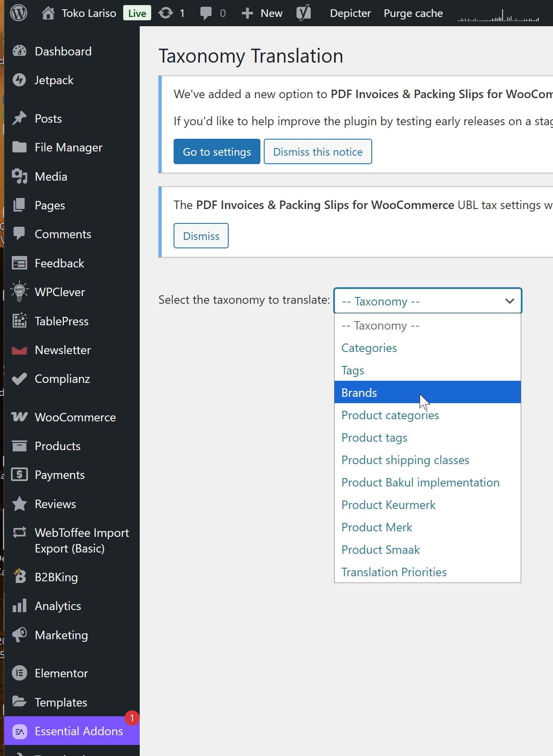The width and height of the screenshot is (553, 756).
Task: Click Dismiss this notice button
Action: (x=318, y=151)
